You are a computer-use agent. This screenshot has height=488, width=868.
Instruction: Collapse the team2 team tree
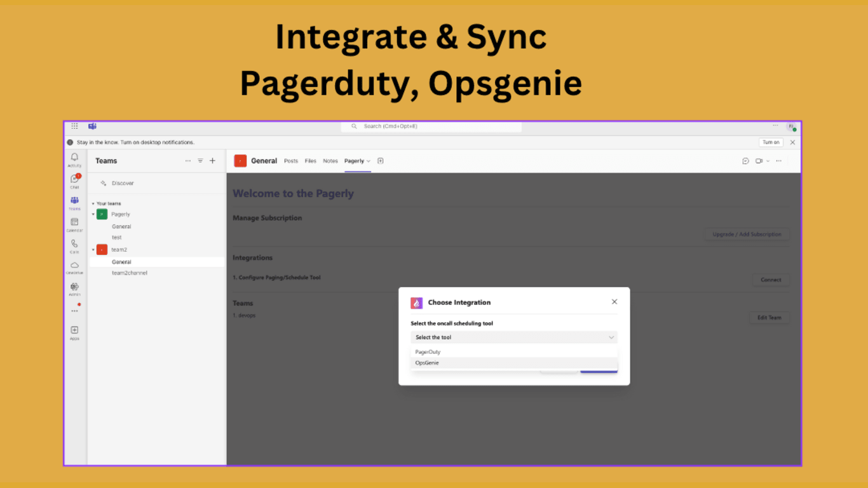click(x=93, y=250)
